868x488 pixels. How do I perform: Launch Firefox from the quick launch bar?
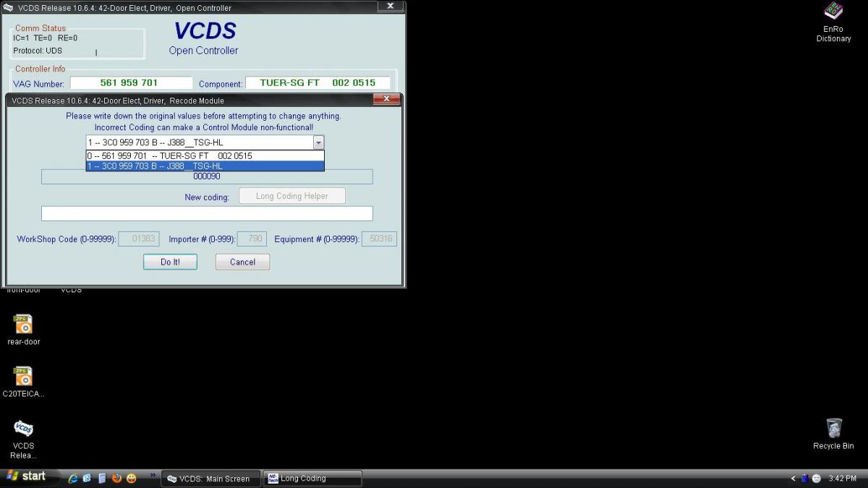point(116,478)
